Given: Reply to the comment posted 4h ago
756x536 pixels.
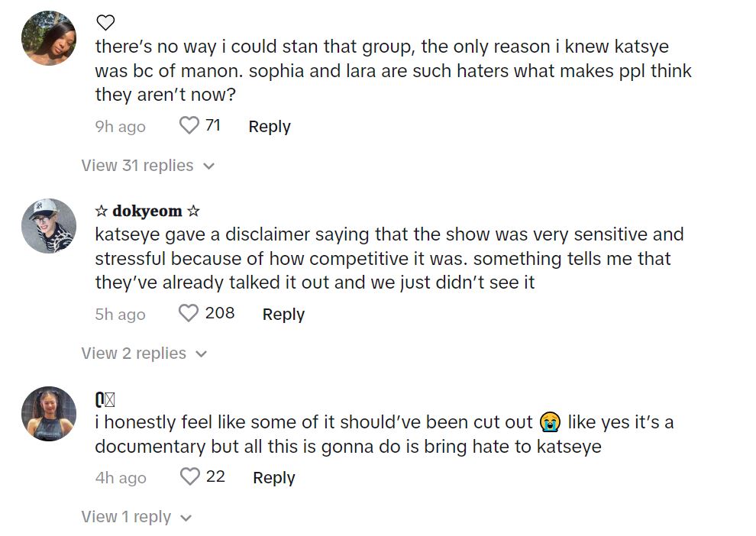Looking at the screenshot, I should coord(273,478).
